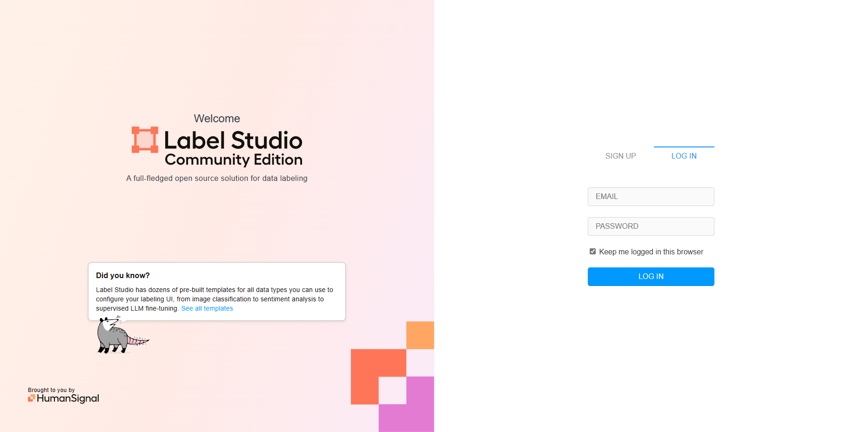Select the LOG IN tab
The width and height of the screenshot is (868, 432).
[684, 156]
